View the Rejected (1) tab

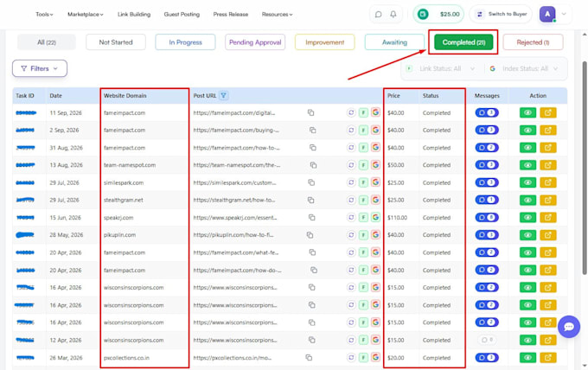point(533,42)
